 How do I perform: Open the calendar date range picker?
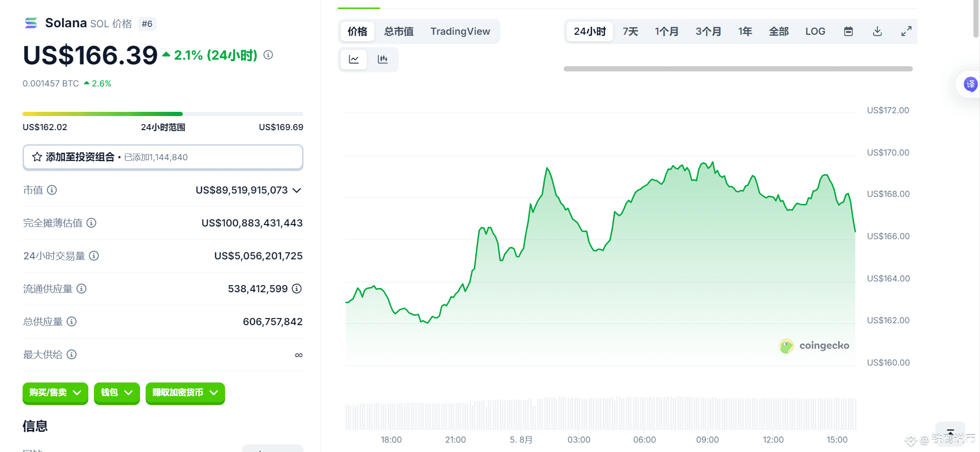[x=848, y=31]
